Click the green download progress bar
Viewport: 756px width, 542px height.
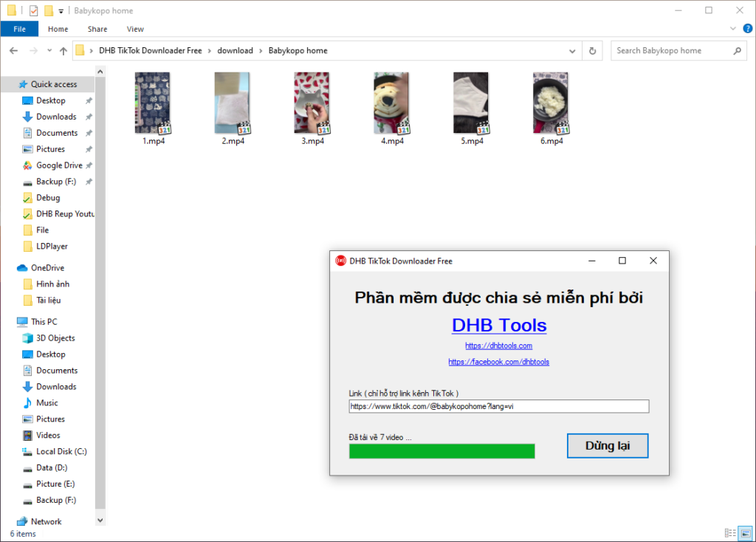442,451
